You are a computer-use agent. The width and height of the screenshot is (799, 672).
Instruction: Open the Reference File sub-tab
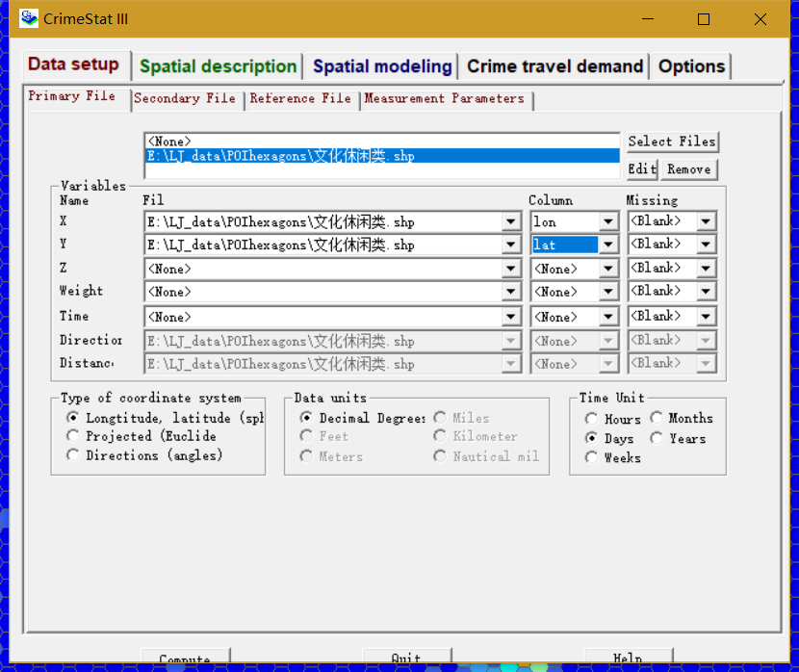(x=300, y=98)
